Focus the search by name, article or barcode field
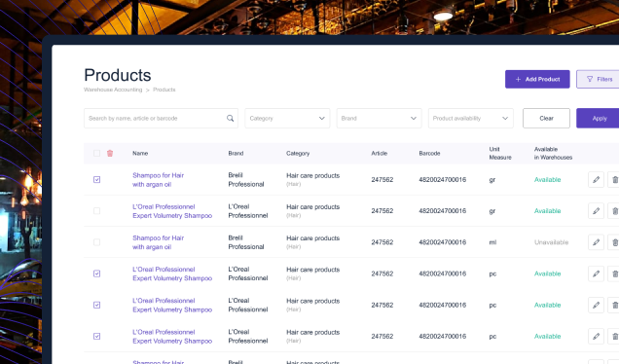 pyautogui.click(x=161, y=118)
